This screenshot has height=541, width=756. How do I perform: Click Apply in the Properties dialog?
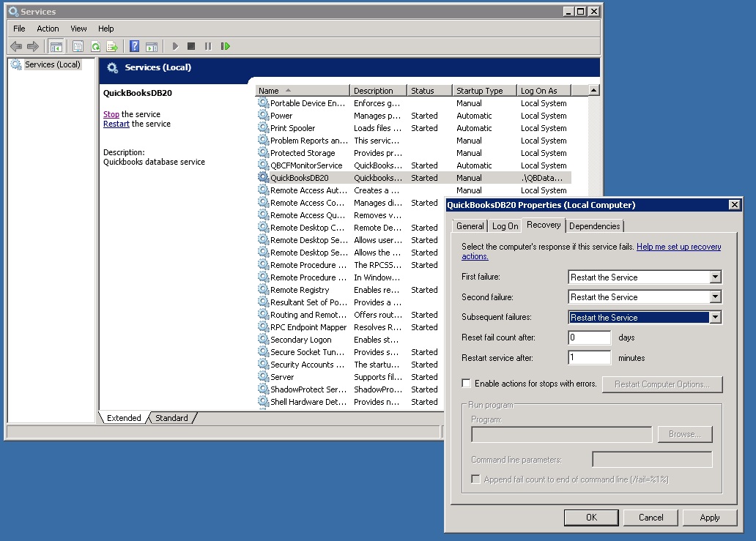pos(710,518)
